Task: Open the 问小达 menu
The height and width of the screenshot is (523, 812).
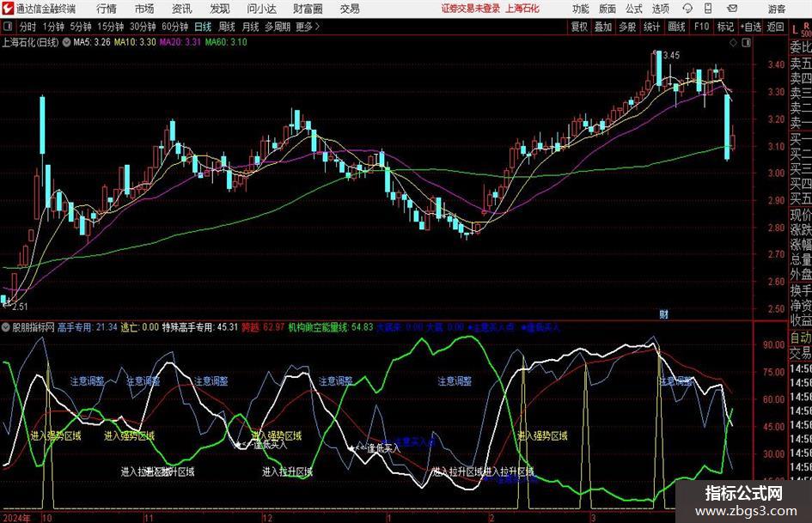Action: click(x=261, y=9)
